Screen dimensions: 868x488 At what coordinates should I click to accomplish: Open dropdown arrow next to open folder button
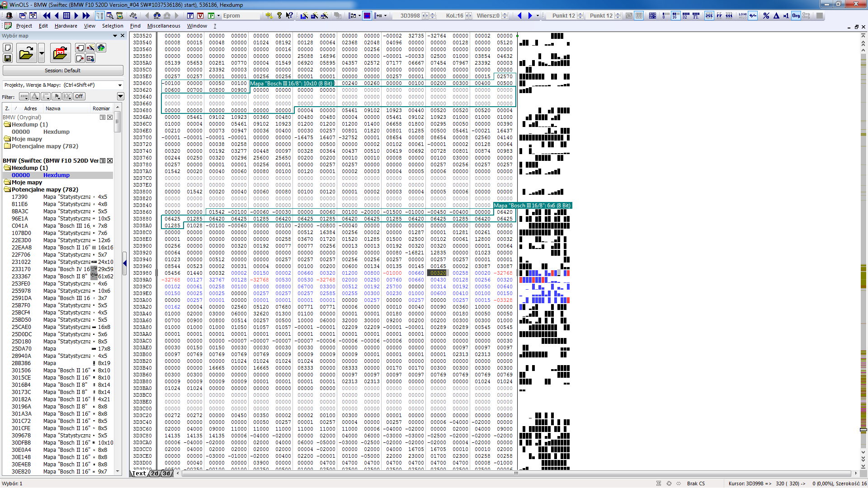tap(42, 54)
